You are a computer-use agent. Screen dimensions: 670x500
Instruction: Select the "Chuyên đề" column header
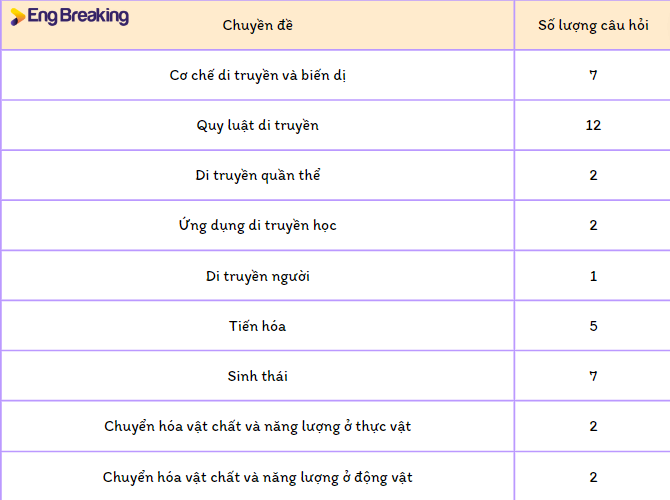pos(258,25)
